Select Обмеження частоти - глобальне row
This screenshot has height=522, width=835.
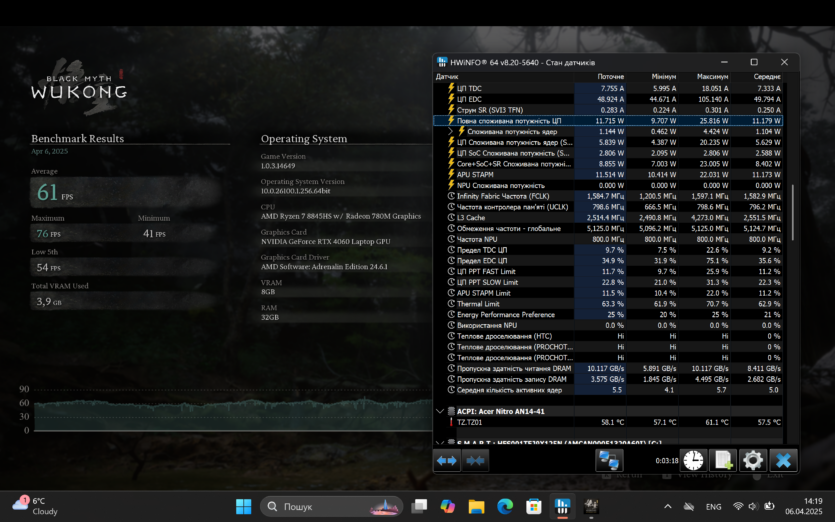click(608, 228)
